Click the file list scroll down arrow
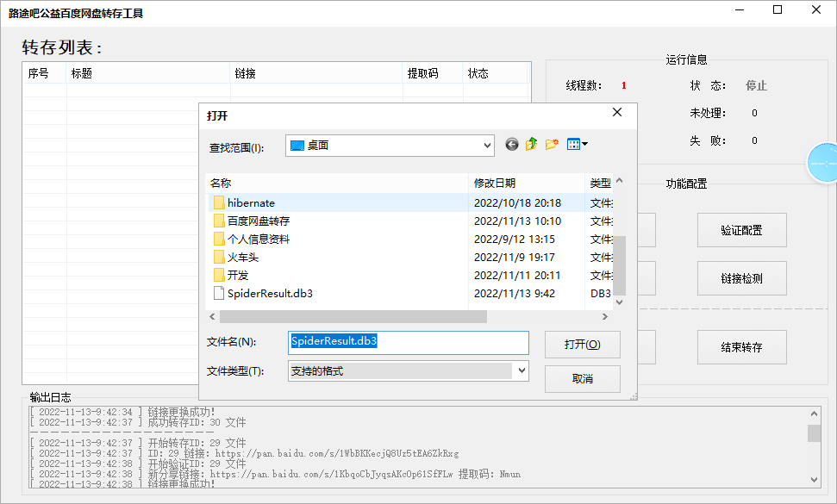 coord(619,302)
